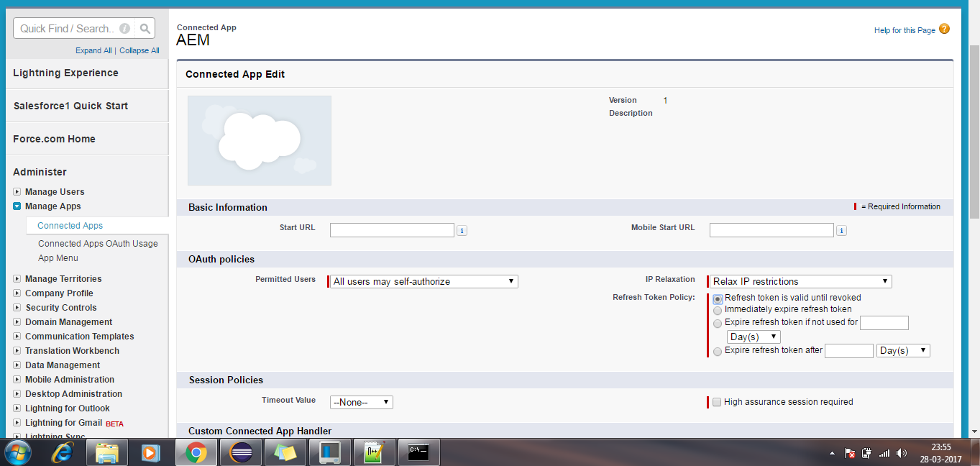
Task: Open Connected Apps OAuth Usage
Action: click(98, 243)
